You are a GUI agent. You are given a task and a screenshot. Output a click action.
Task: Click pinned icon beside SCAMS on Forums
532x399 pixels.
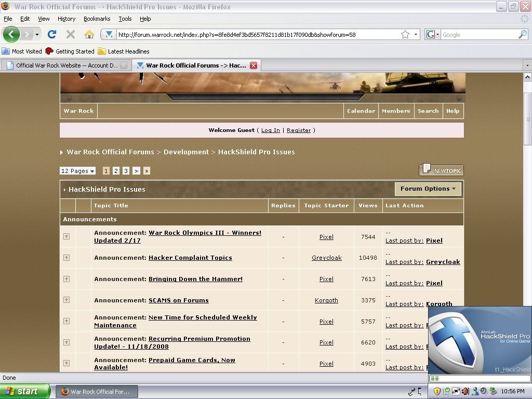click(x=66, y=300)
